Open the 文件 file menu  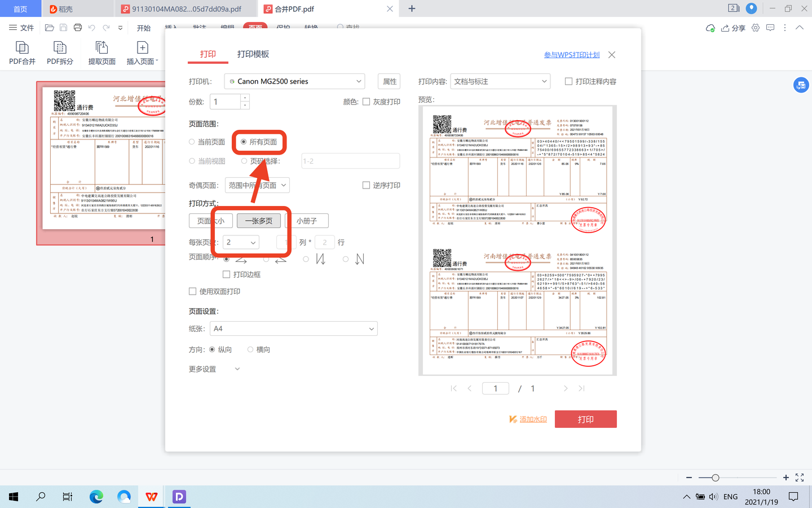[21, 28]
